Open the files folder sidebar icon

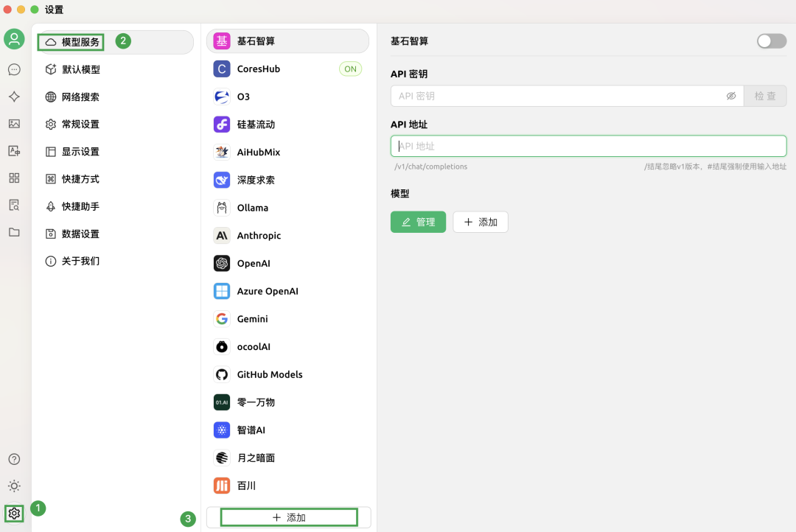coord(14,232)
